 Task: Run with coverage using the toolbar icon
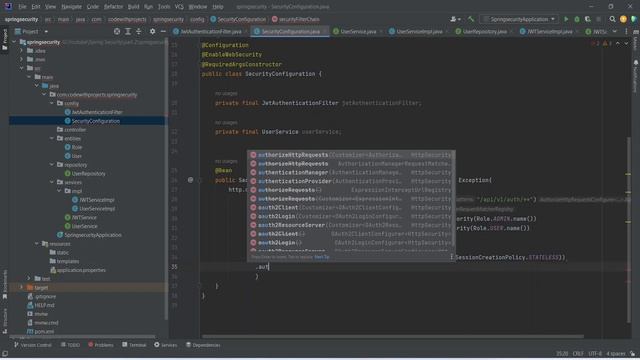(587, 19)
